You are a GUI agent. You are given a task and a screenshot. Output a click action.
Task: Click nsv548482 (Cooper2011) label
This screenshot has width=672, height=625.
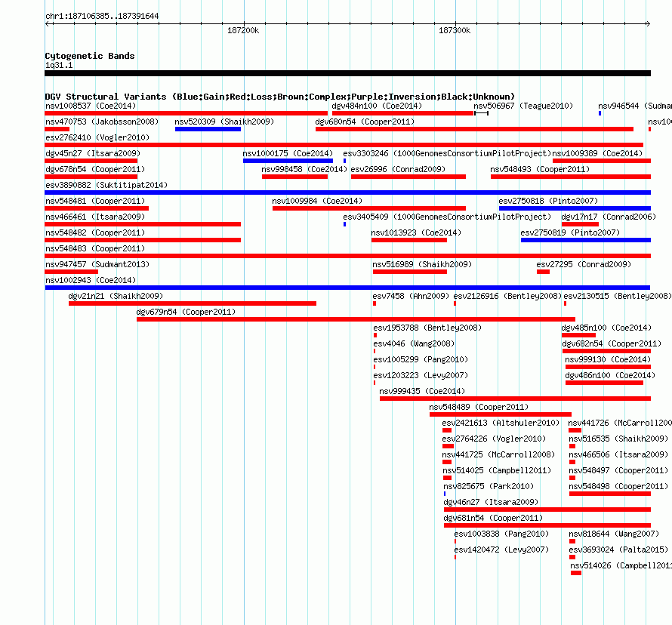[95, 232]
